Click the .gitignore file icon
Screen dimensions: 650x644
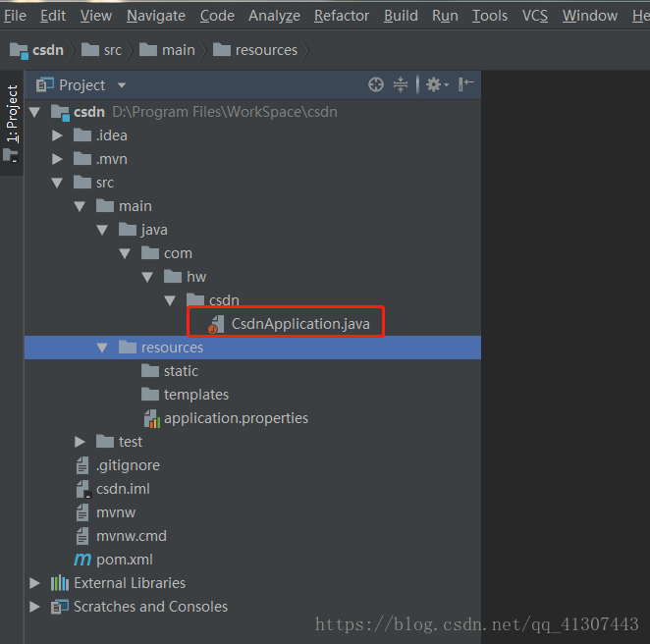pos(82,465)
